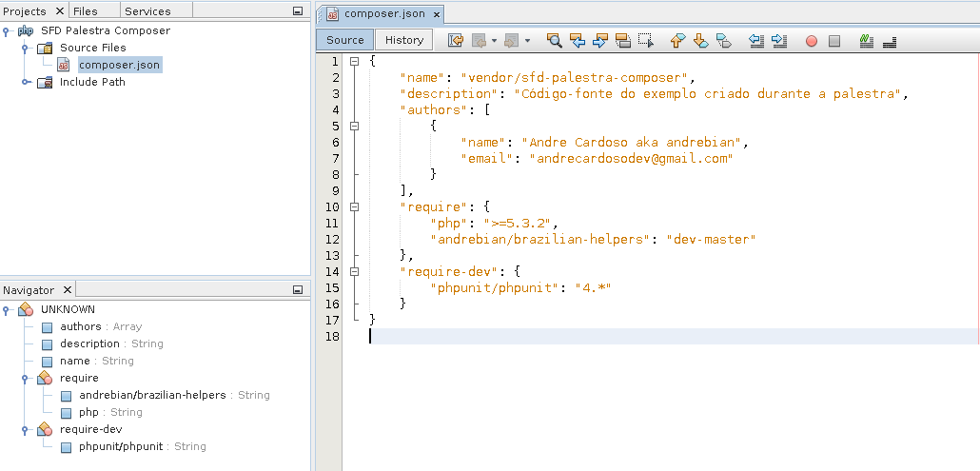Select php : String in Navigator
Screen dimensions: 980x471
coord(110,412)
